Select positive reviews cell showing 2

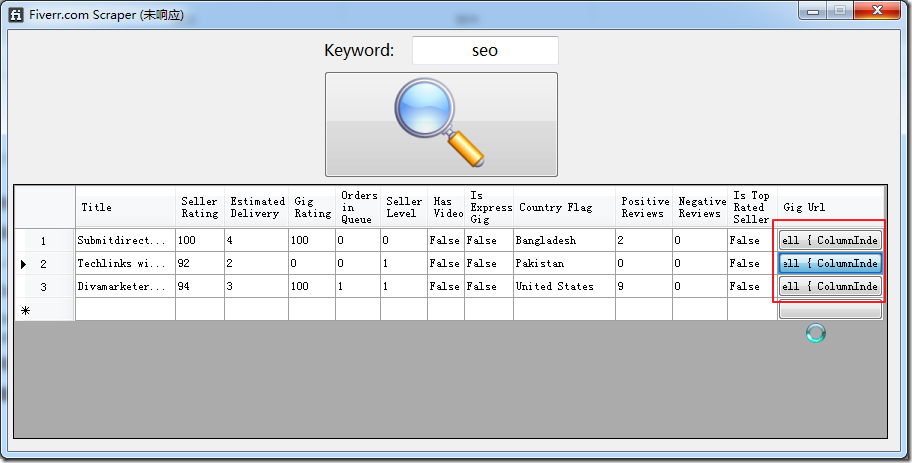(644, 240)
